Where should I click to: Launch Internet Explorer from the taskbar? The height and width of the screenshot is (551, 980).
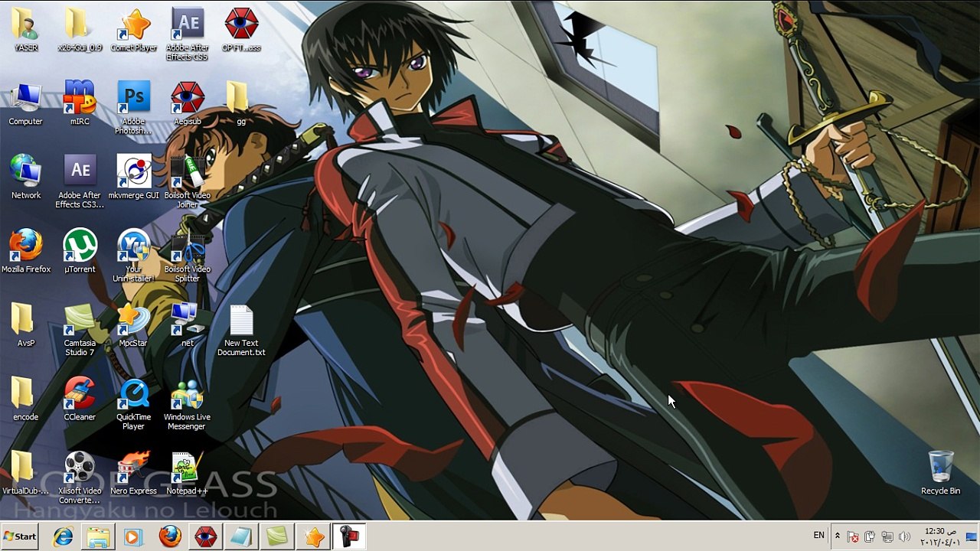[63, 536]
